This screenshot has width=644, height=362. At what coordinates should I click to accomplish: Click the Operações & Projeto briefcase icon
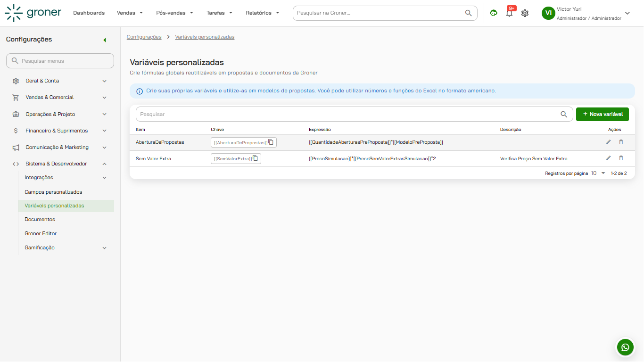pos(16,114)
